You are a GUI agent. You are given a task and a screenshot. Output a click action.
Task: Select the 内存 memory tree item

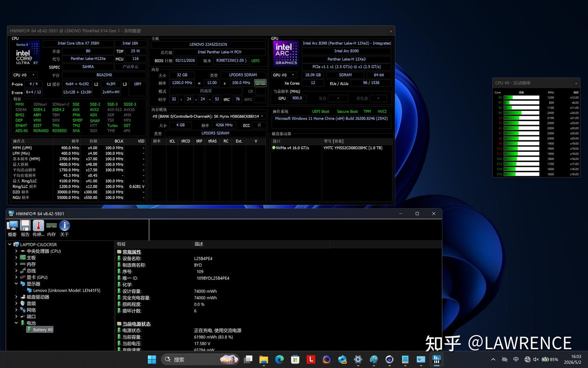pyautogui.click(x=31, y=264)
